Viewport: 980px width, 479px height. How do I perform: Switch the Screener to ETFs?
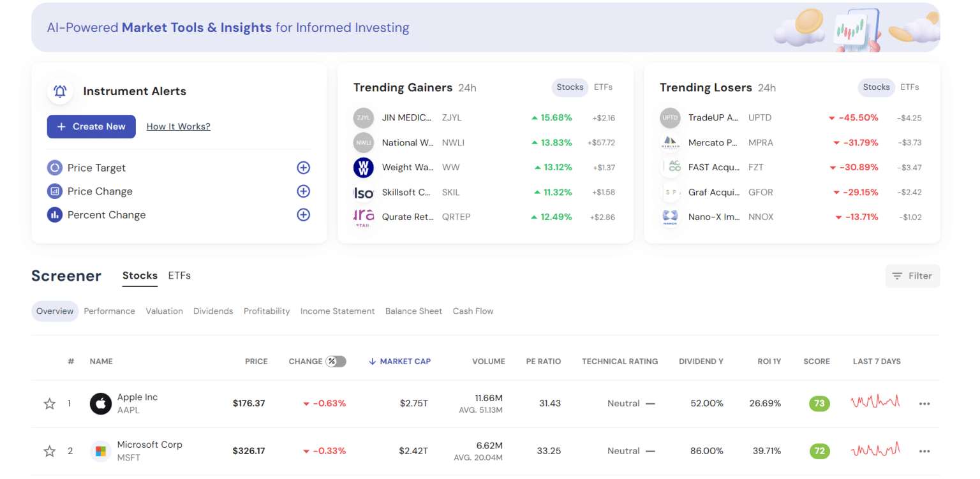tap(179, 276)
